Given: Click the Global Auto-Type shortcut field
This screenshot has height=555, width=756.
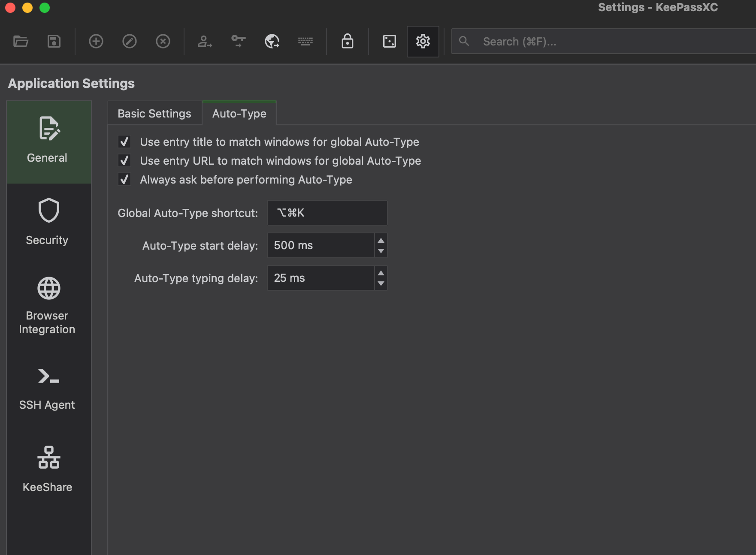Looking at the screenshot, I should 327,213.
